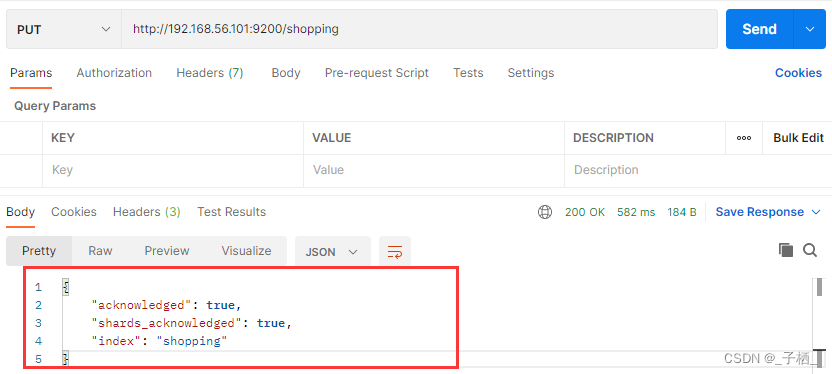This screenshot has width=832, height=374.
Task: Click the VALUE column header
Action: [332, 138]
